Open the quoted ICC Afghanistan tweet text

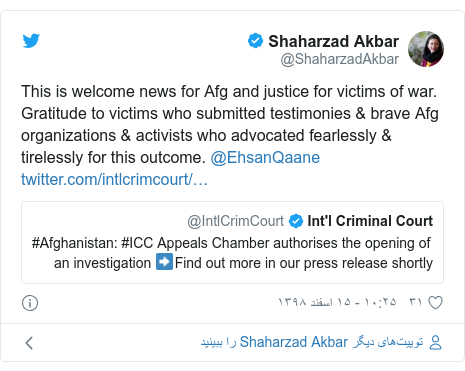[x=232, y=253]
